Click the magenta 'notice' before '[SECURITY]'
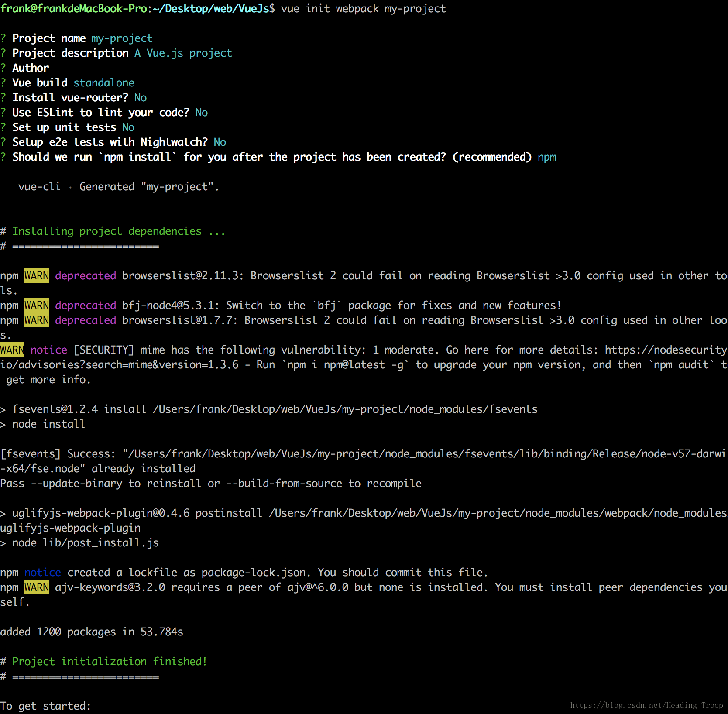Viewport: 728px width, 714px height. pyautogui.click(x=49, y=350)
